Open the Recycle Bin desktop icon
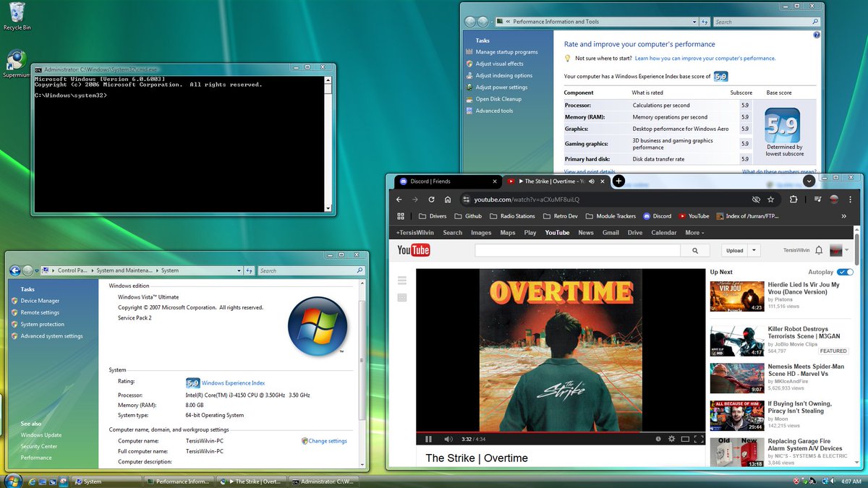Image resolution: width=868 pixels, height=488 pixels. click(x=16, y=16)
